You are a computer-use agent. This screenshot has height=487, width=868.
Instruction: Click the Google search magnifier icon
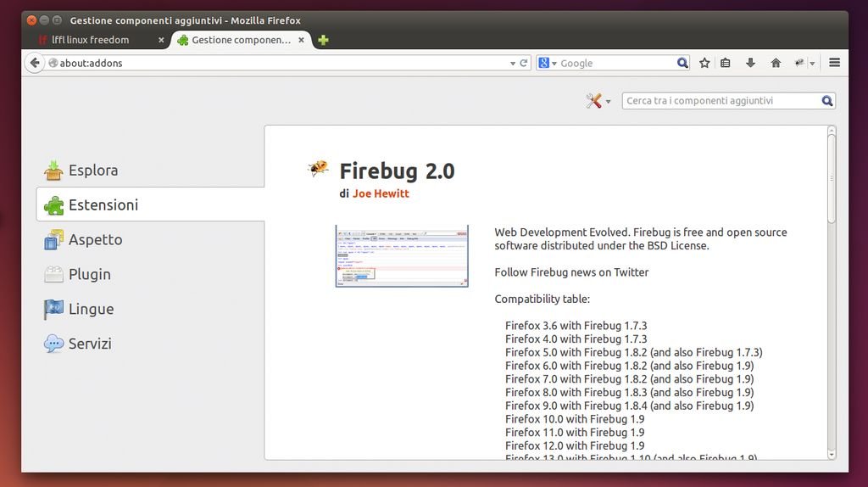click(682, 63)
